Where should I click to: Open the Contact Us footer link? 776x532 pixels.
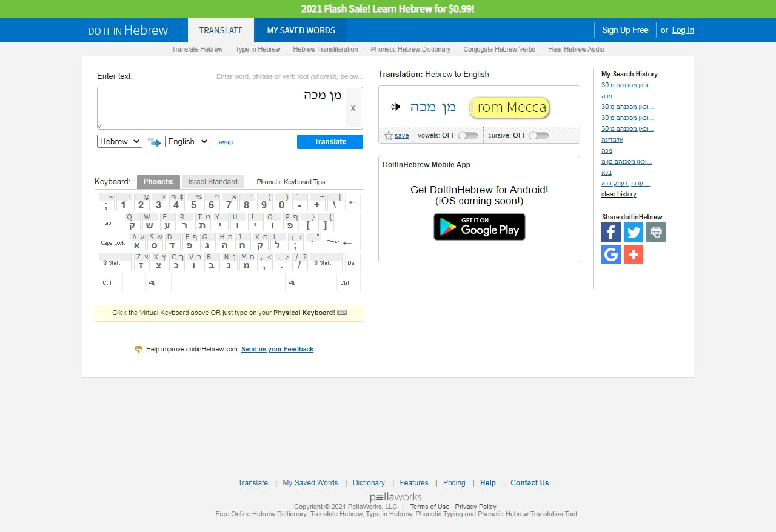(x=530, y=483)
